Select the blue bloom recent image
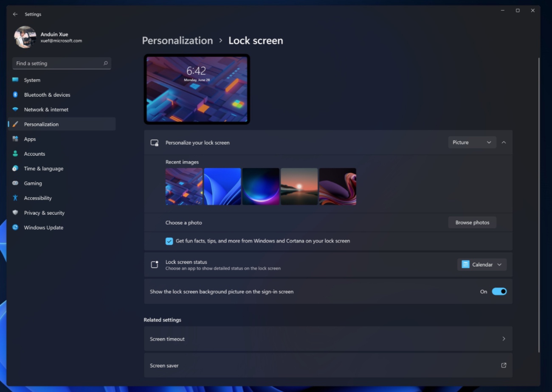 point(222,187)
